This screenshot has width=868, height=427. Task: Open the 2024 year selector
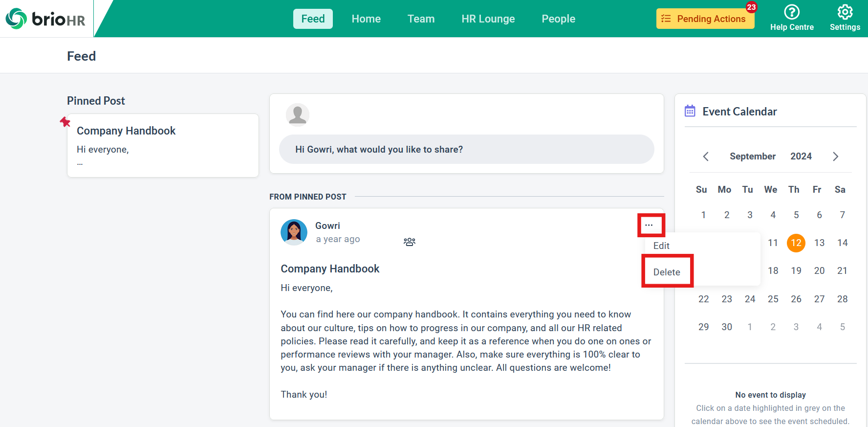coord(801,157)
